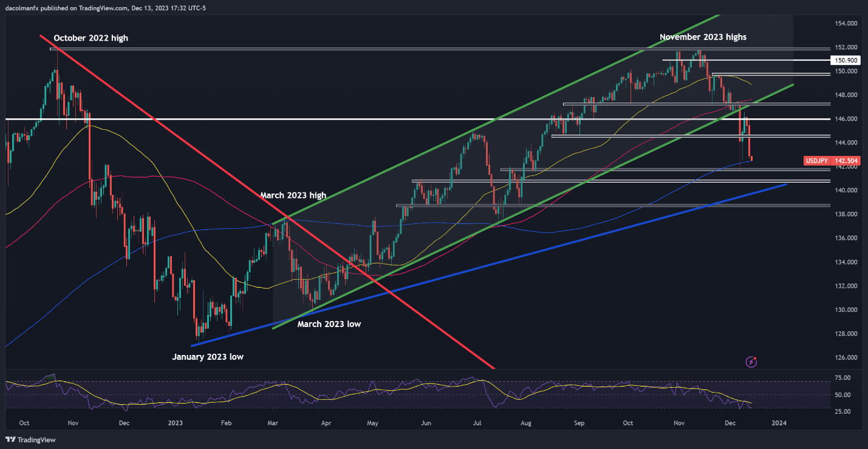Click the 152.000 price axis value
868x449 pixels.
point(846,47)
